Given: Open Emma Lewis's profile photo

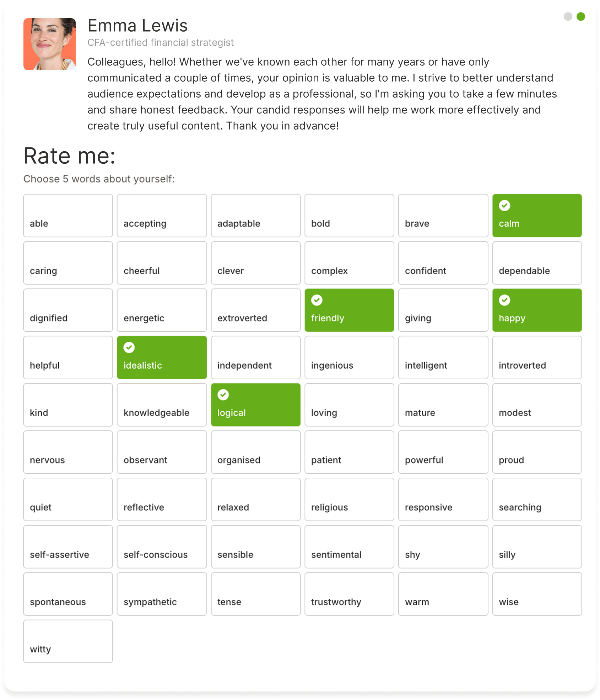Looking at the screenshot, I should 50,44.
